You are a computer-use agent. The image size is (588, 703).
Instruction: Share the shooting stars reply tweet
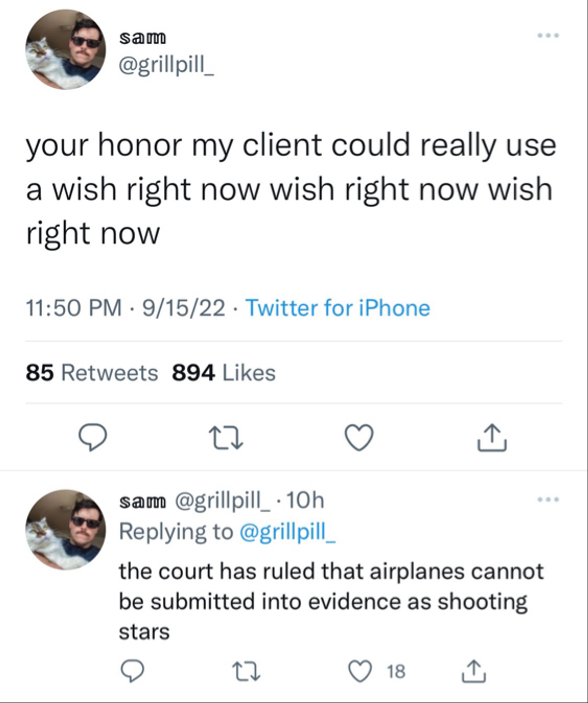click(473, 671)
